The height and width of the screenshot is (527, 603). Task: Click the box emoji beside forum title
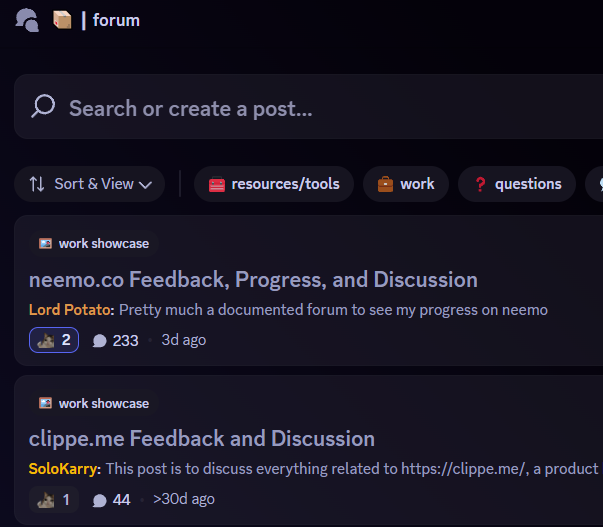point(62,20)
